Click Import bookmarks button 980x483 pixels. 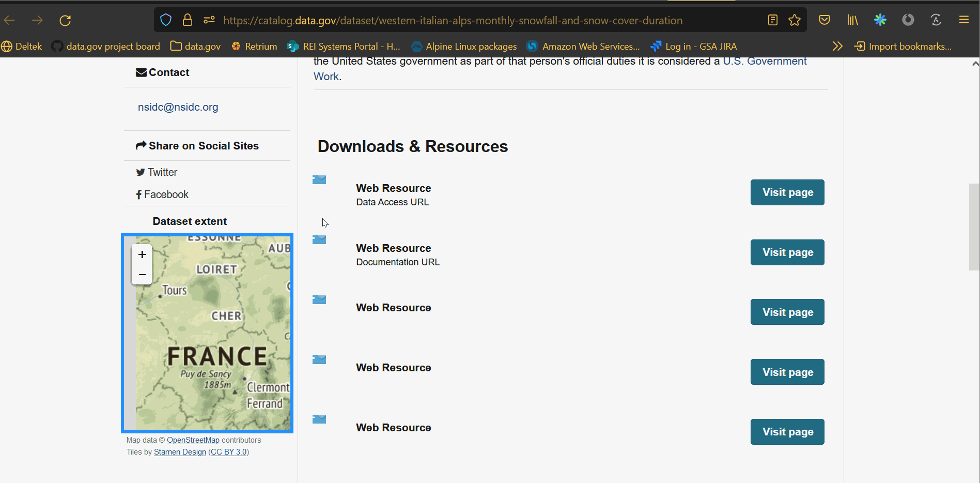tap(903, 47)
